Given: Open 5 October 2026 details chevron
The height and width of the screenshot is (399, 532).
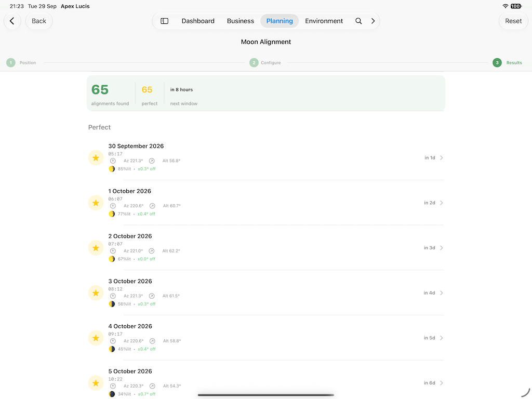Looking at the screenshot, I should 442,383.
